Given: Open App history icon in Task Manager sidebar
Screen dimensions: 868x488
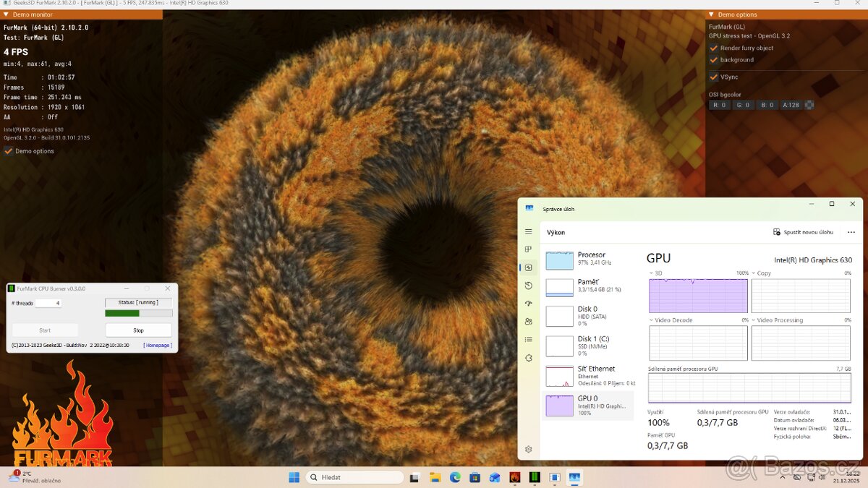Looking at the screenshot, I should click(x=529, y=286).
